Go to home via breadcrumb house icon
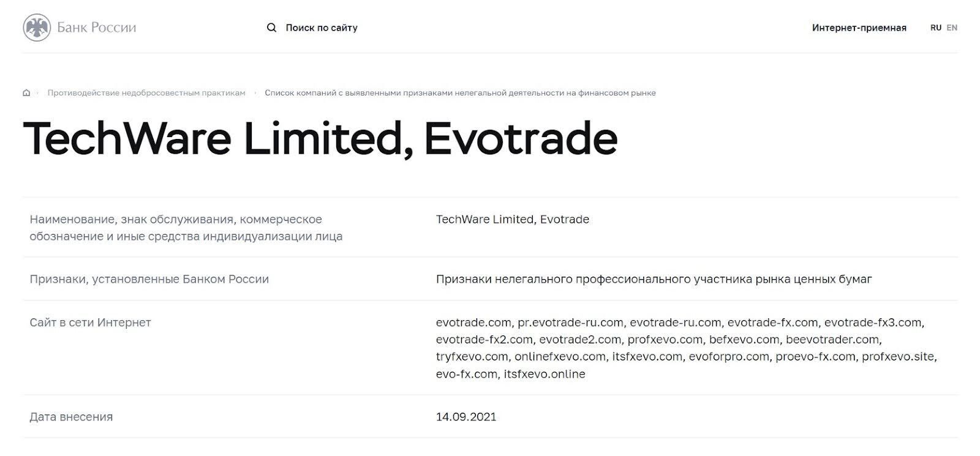 tap(26, 93)
